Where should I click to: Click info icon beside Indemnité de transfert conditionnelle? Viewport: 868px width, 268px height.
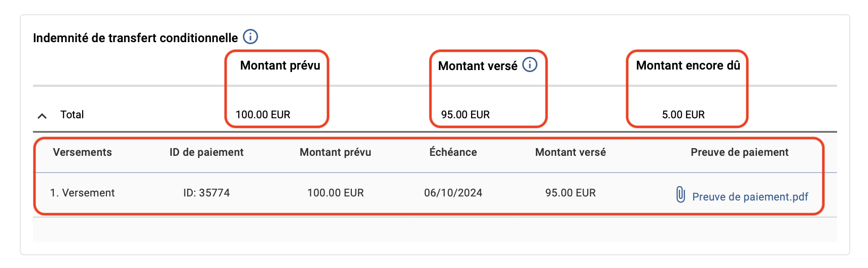click(x=250, y=37)
